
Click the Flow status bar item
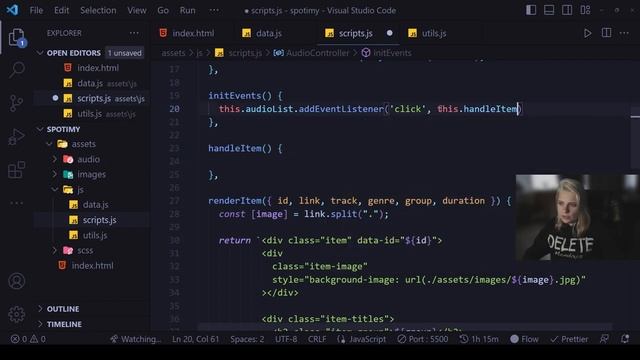pos(524,339)
